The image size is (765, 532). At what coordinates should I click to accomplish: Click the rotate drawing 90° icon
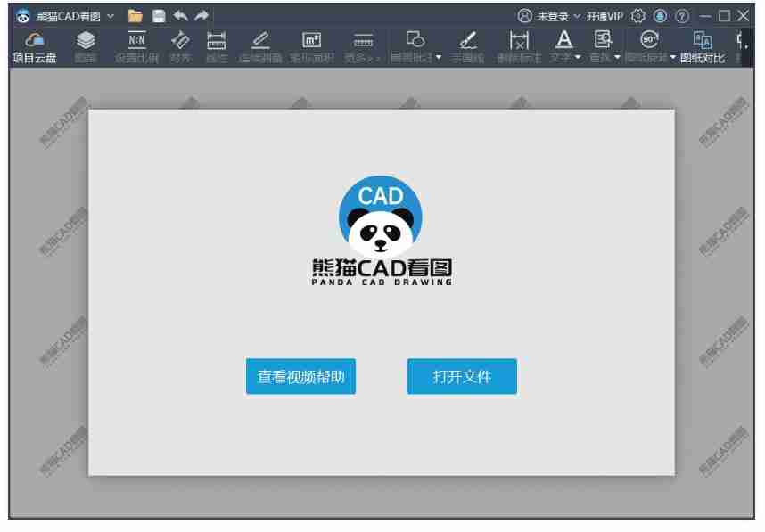649,39
